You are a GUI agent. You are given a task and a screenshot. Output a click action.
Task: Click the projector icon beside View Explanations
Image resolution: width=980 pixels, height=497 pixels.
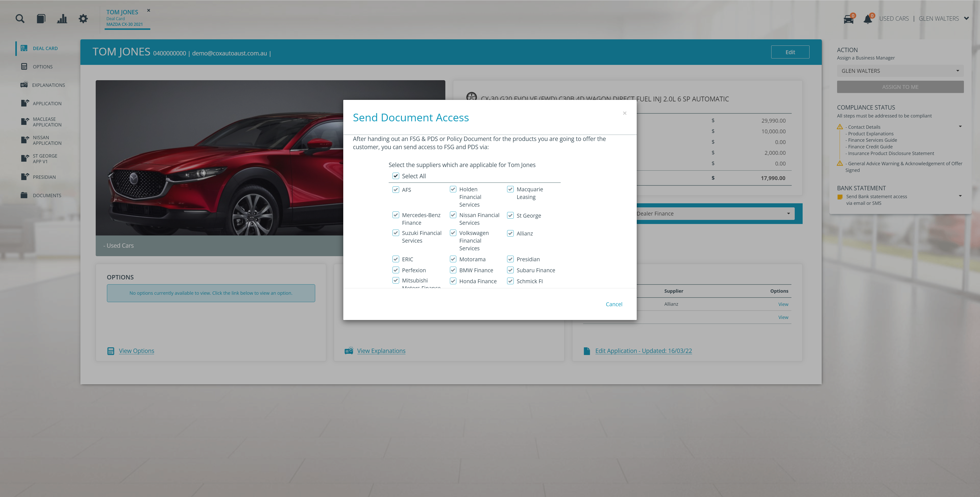(349, 350)
